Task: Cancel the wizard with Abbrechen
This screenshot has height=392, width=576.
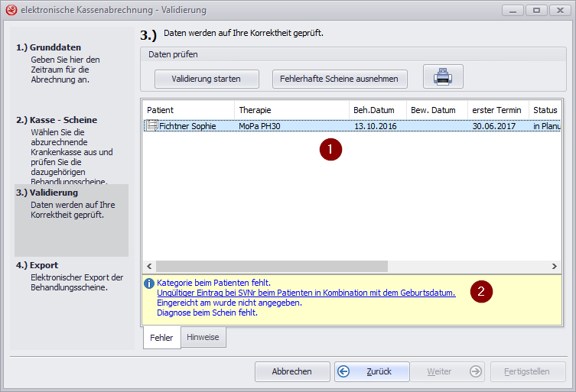Action: 291,371
